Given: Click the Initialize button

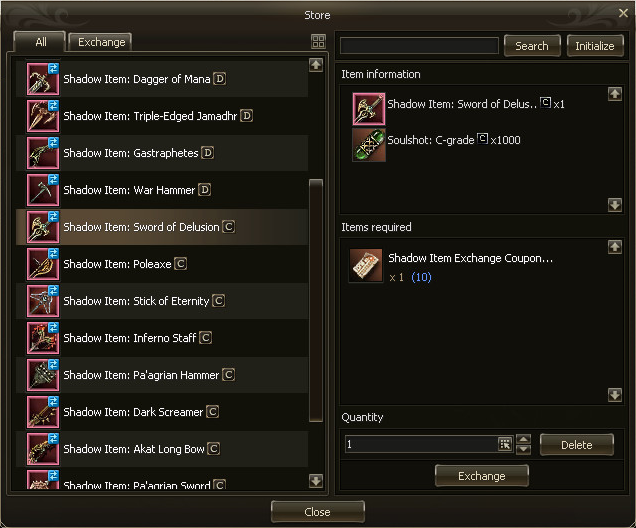Looking at the screenshot, I should [x=595, y=46].
